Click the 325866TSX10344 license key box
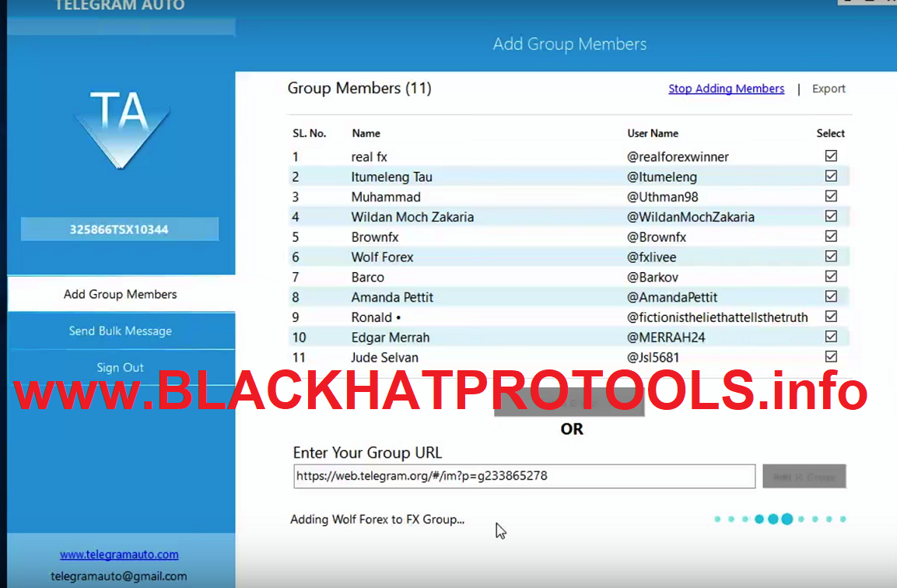 (x=120, y=229)
